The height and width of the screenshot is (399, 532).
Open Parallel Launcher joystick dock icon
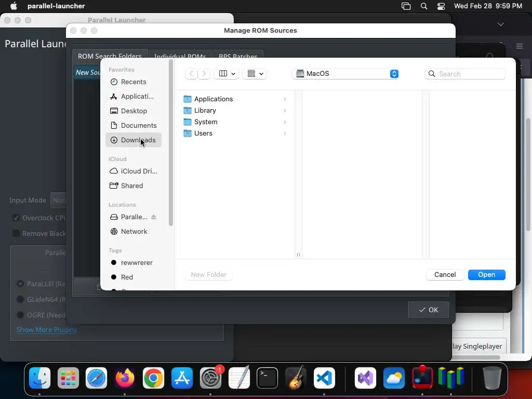coord(422,378)
